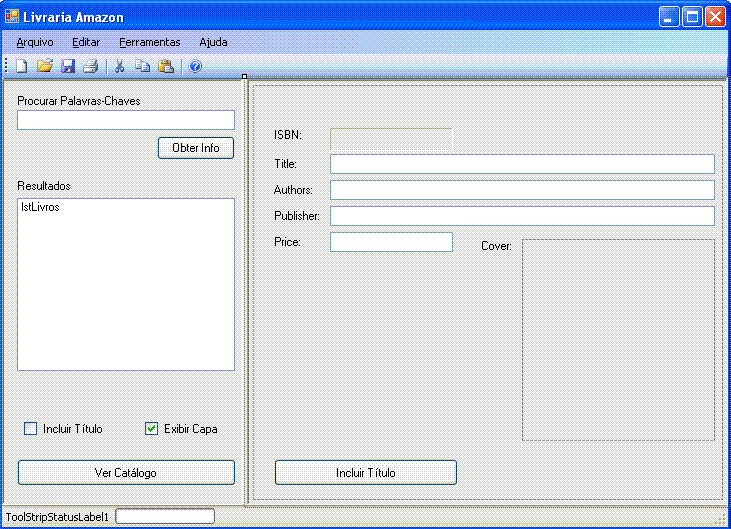Screen dimensions: 731x529
Task: Click the toolbar grip handle
Action: tap(6, 66)
